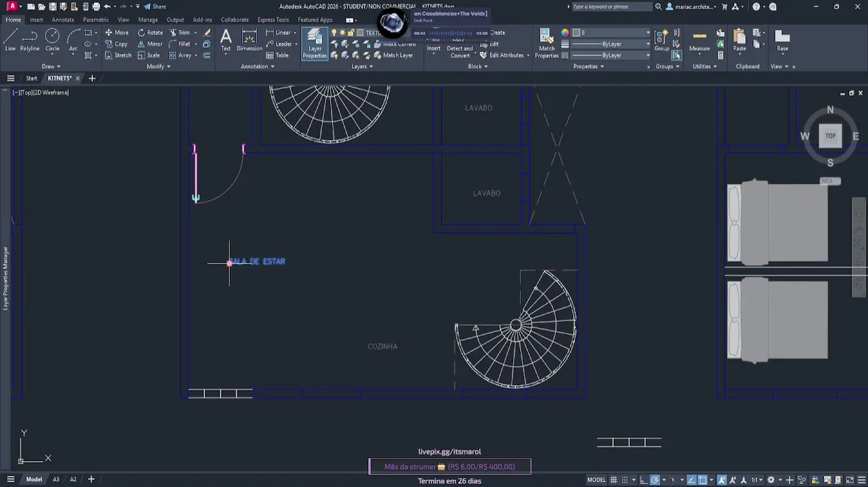868x487 pixels.
Task: Activate the Move command
Action: 116,32
